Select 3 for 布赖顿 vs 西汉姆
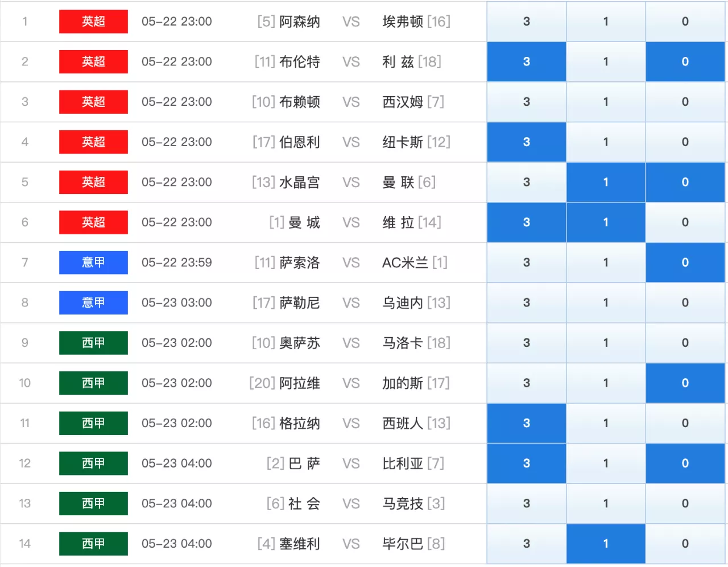728x567 pixels. tap(526, 102)
